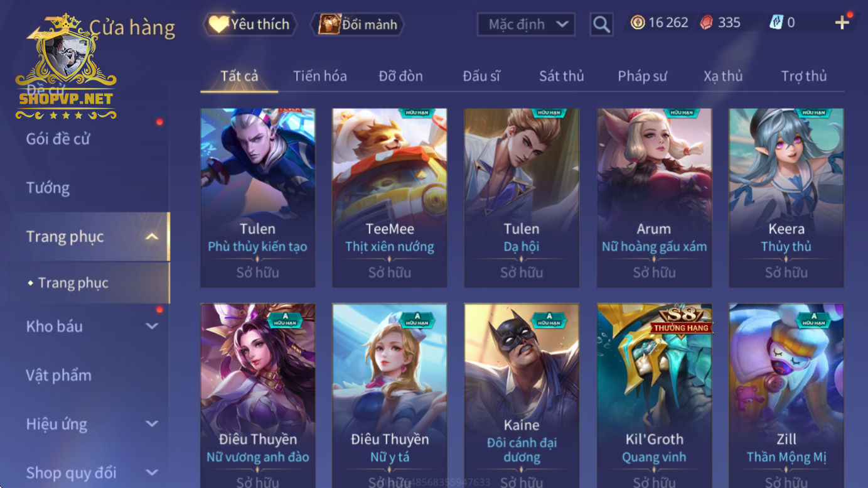Expand the Hiệu ứng sidebar section

[152, 424]
